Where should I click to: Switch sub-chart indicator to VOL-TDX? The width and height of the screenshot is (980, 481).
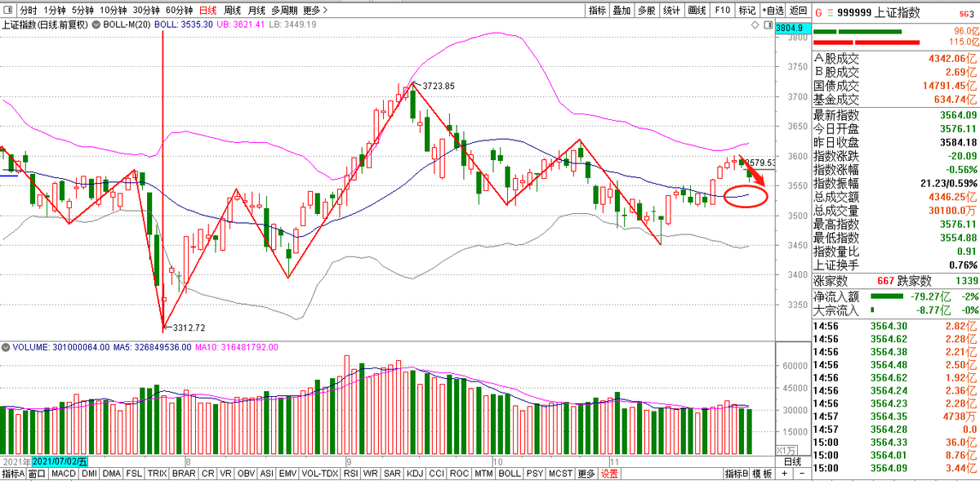click(319, 474)
